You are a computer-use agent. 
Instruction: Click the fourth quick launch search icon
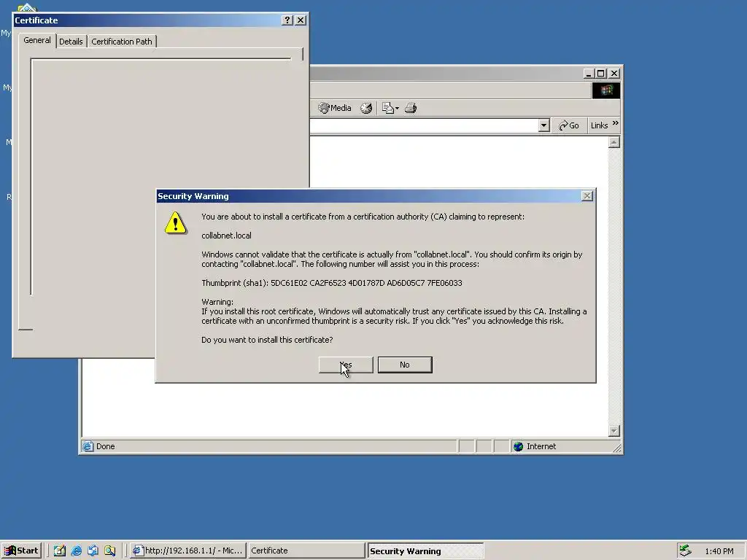coord(110,551)
